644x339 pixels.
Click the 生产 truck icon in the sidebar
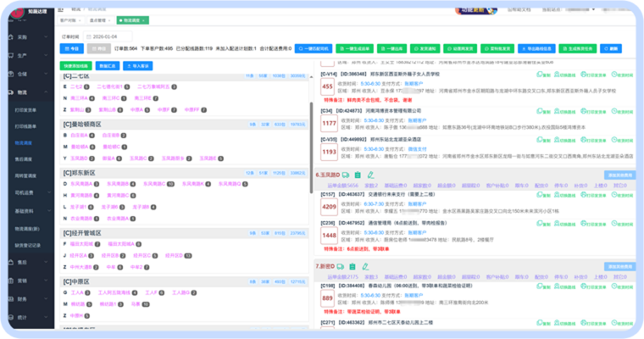tap(11, 56)
